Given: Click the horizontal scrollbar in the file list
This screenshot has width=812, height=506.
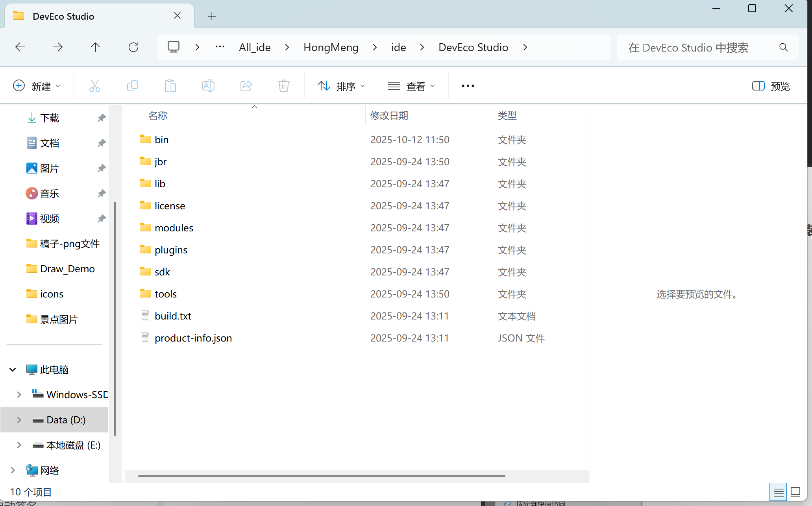Looking at the screenshot, I should (321, 476).
